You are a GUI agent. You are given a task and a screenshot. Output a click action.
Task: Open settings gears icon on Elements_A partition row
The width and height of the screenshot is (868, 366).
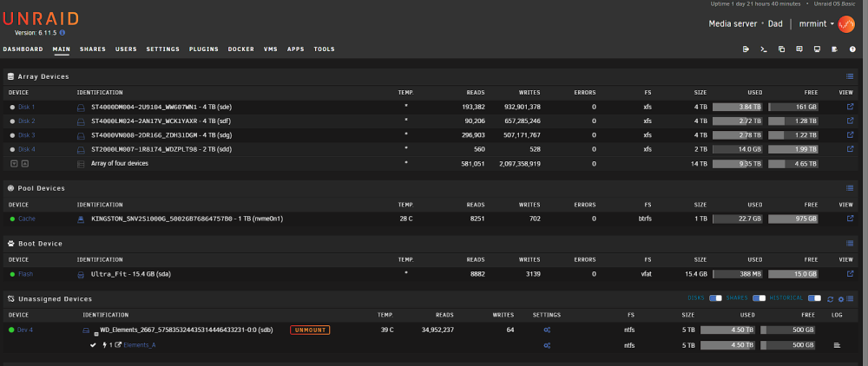click(x=547, y=345)
